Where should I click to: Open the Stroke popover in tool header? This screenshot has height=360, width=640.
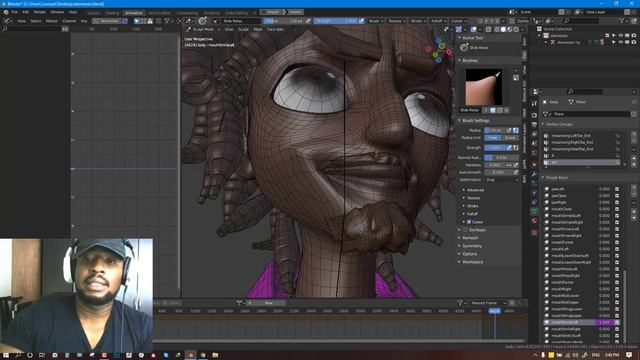click(418, 21)
